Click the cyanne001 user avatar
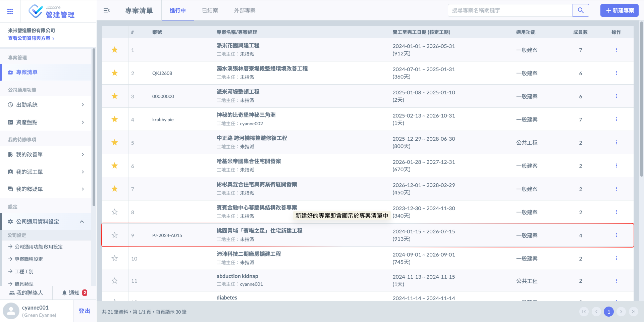644x322 pixels. pyautogui.click(x=11, y=311)
